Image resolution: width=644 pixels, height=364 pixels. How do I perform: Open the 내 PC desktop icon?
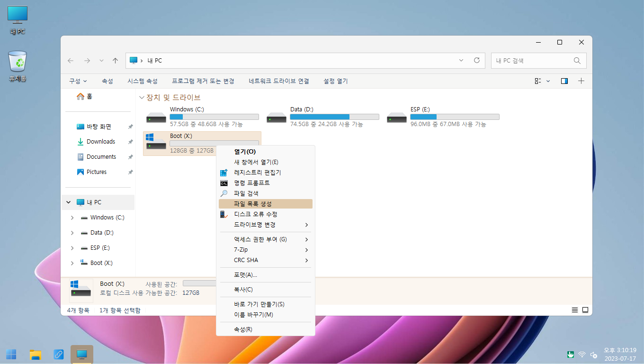(x=18, y=20)
